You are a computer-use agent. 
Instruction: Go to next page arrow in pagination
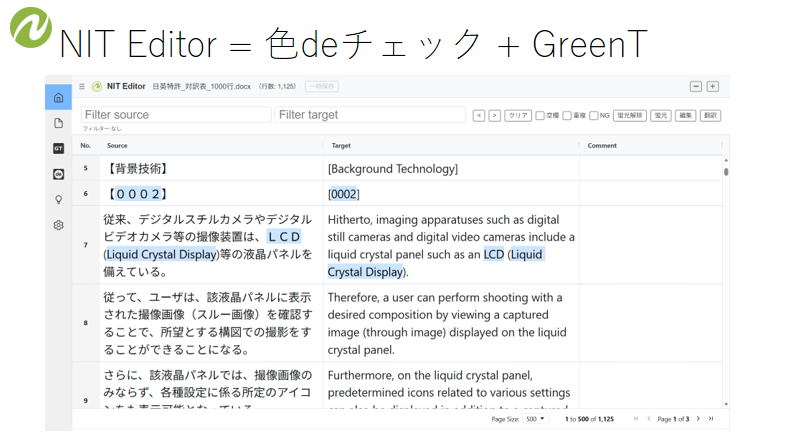tap(698, 418)
